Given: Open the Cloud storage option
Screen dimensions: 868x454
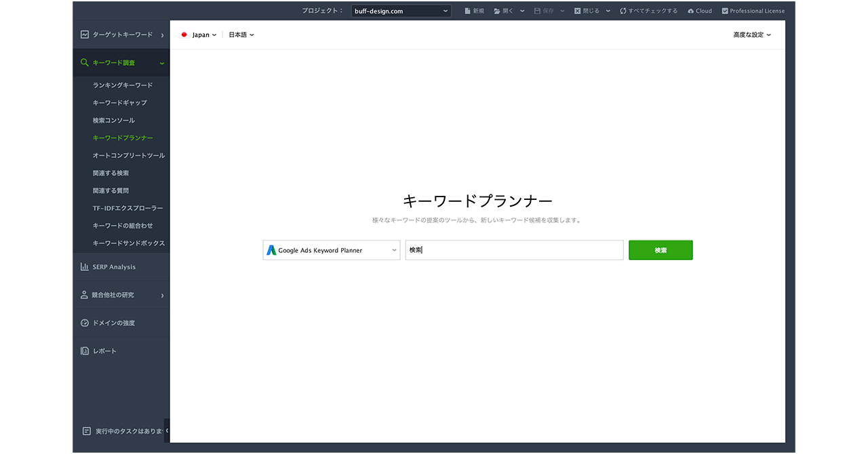Looking at the screenshot, I should [699, 11].
